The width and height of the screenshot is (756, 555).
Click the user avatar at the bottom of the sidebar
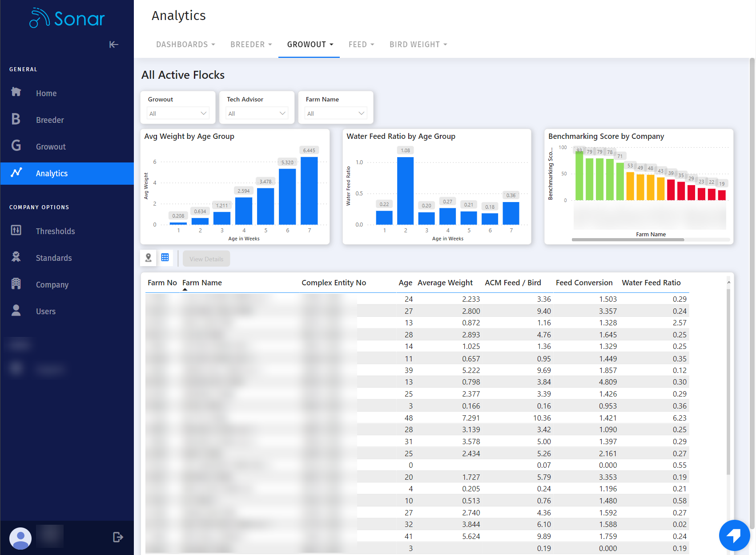coord(20,539)
